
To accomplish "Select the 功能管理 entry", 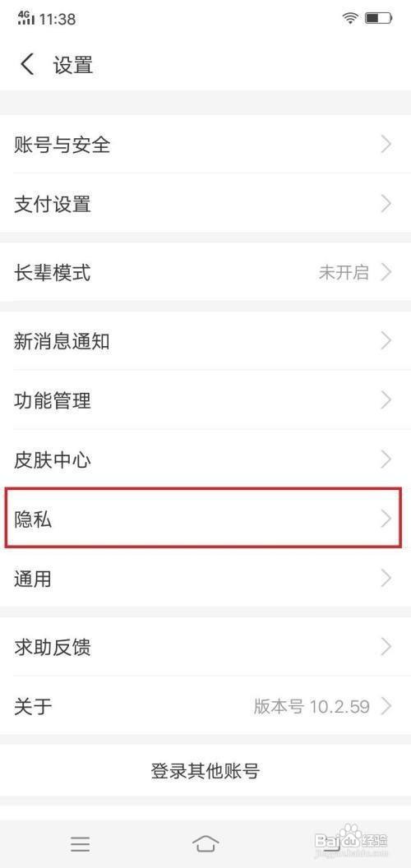I will (205, 400).
